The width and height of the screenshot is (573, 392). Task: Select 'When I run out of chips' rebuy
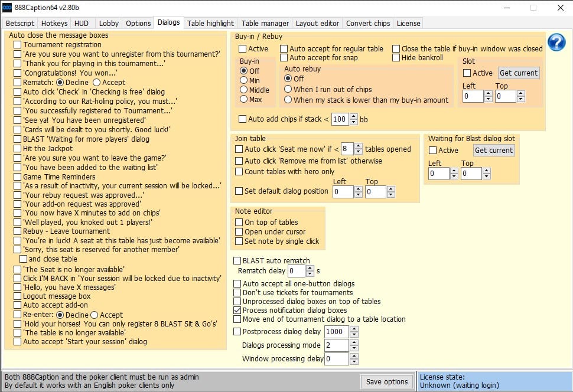pyautogui.click(x=288, y=90)
